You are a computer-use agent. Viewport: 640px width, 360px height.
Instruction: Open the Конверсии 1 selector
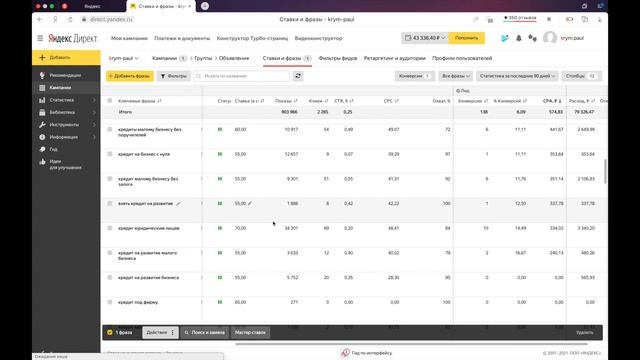click(415, 76)
